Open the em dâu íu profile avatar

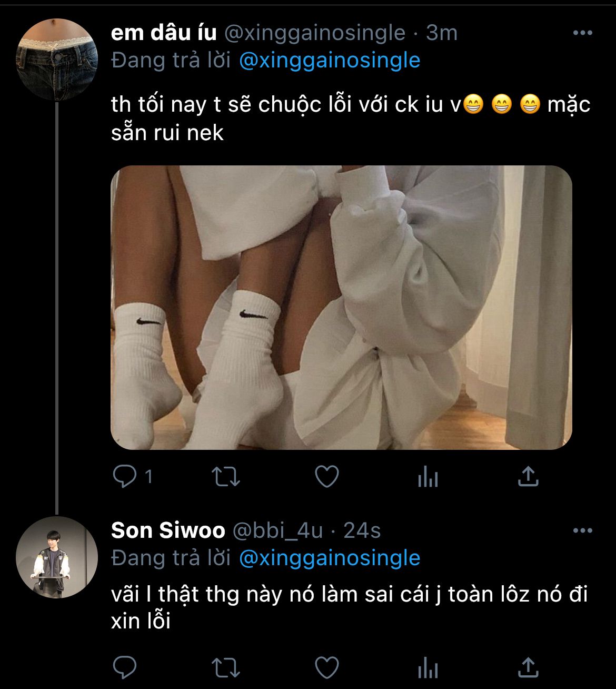57,59
